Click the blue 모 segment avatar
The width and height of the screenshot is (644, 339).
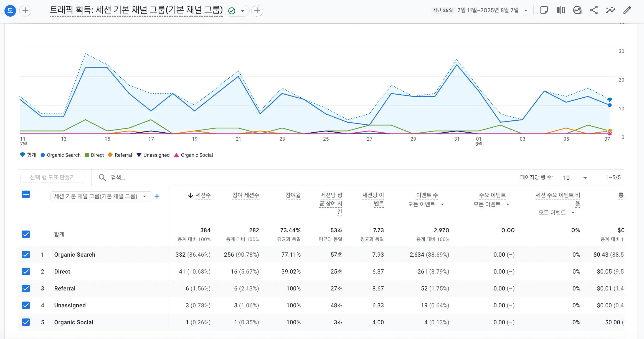(10, 11)
